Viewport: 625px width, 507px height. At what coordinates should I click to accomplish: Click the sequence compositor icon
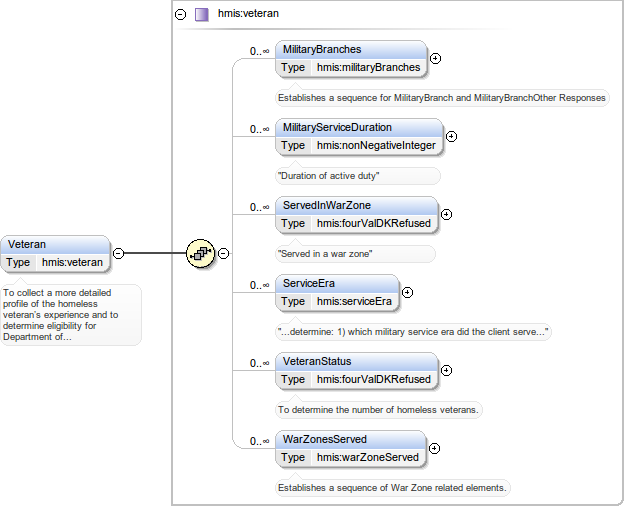pyautogui.click(x=201, y=253)
